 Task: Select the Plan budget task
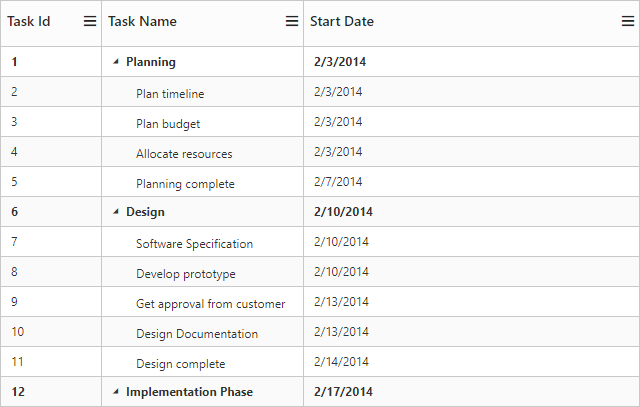168,123
